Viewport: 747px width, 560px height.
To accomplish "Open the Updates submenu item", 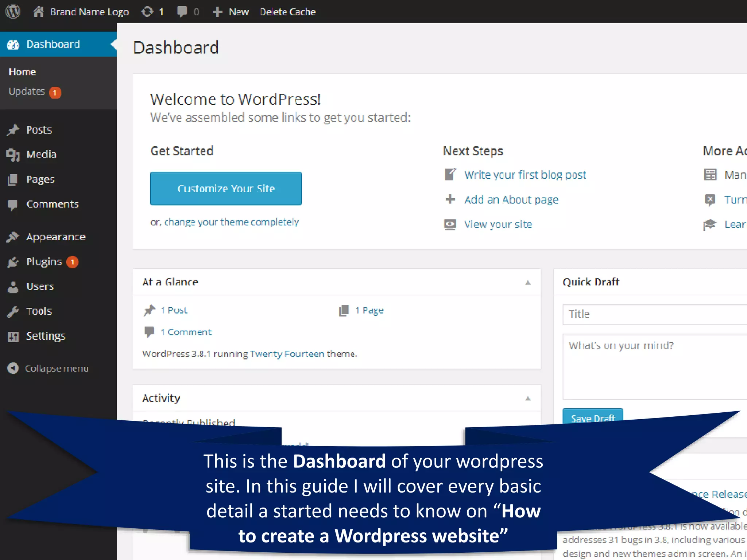I will [x=27, y=91].
